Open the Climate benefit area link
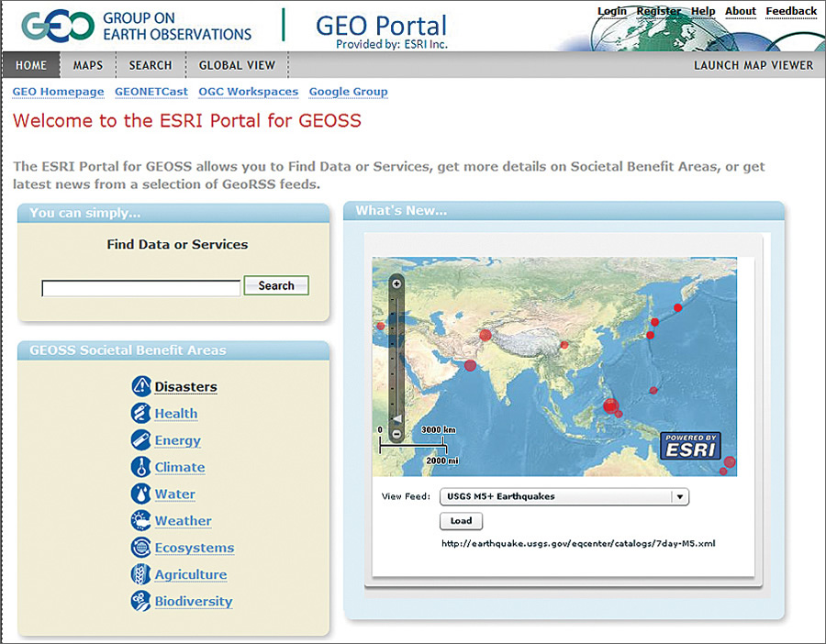Viewport: 826px width, 644px height. coord(180,467)
